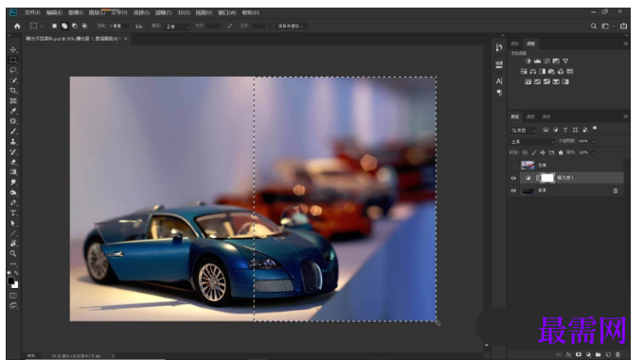Screen dimensions: 644x360
Task: Toggle lock all padlock in layers panel
Action: coord(561,153)
